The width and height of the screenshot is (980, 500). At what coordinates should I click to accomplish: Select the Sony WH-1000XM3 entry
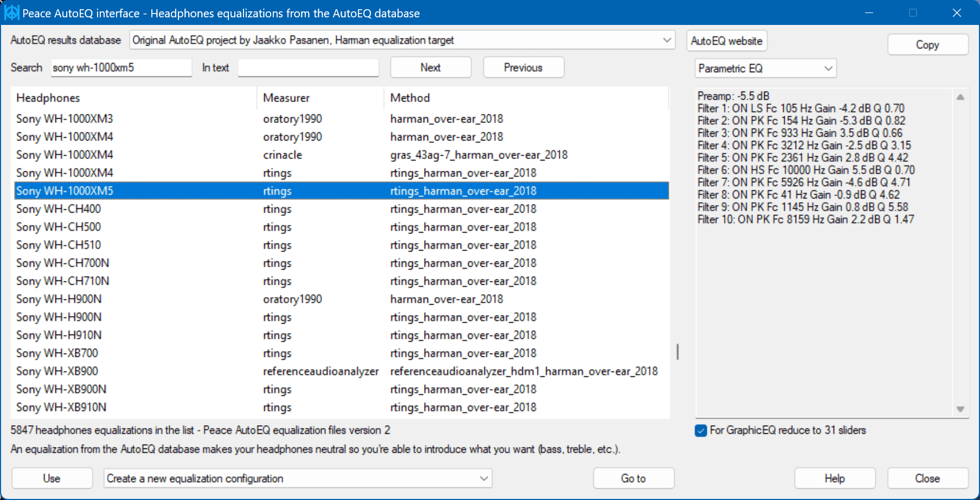coord(64,119)
